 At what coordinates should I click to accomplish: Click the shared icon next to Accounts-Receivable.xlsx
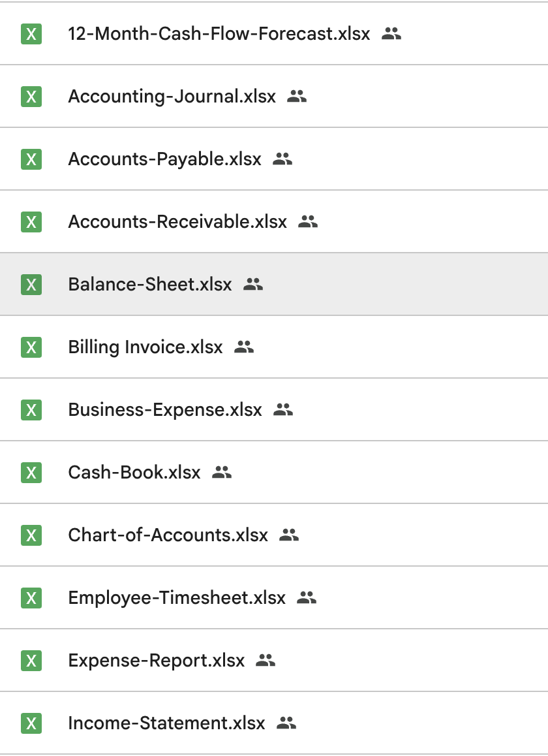pyautogui.click(x=307, y=221)
